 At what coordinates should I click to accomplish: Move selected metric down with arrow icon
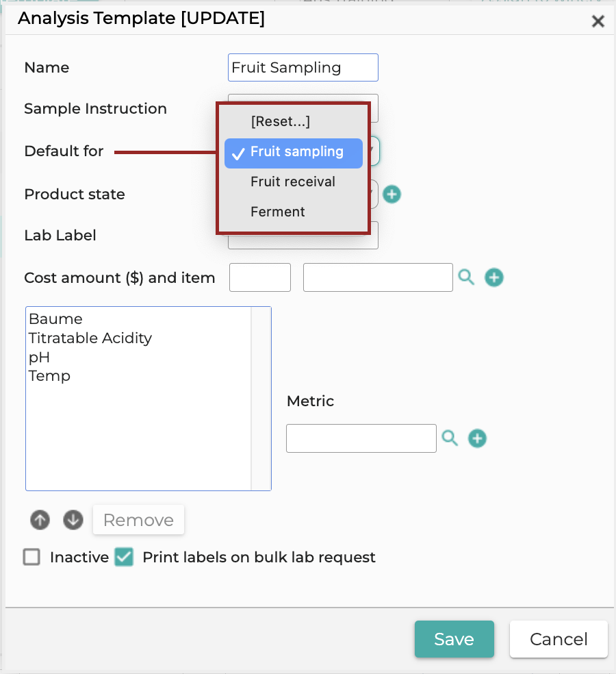pos(73,520)
